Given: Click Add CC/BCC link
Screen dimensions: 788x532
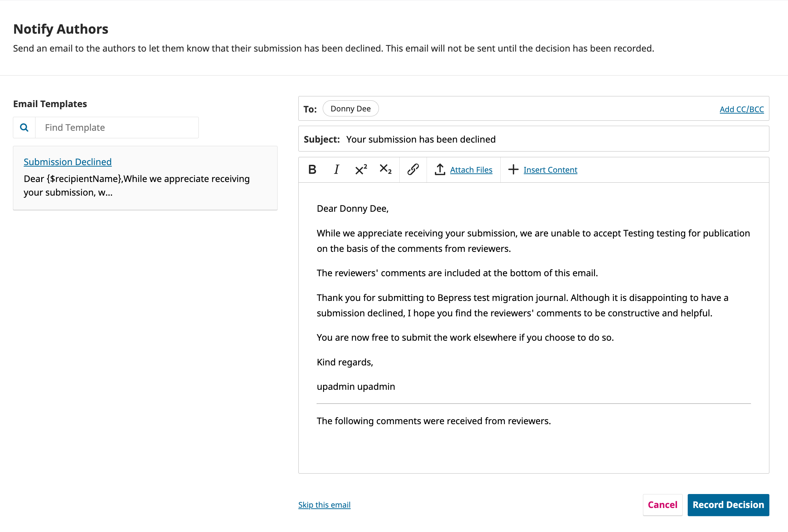Looking at the screenshot, I should [x=741, y=109].
